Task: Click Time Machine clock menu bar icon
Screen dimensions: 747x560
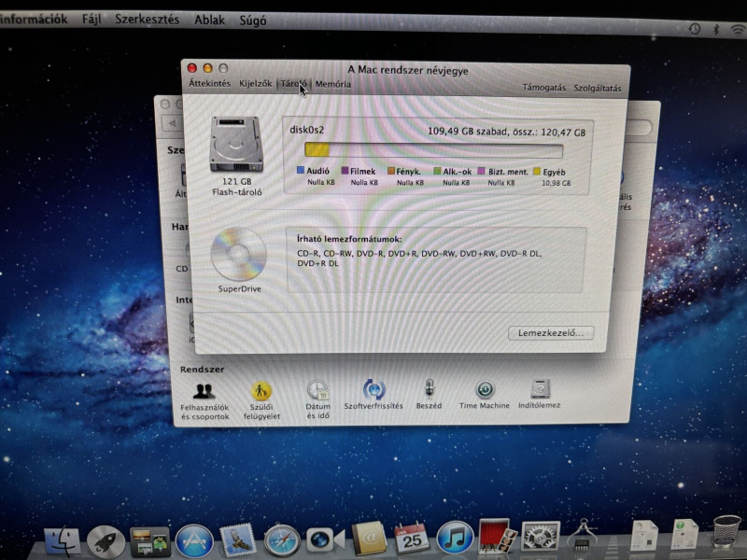Action: 695,29
